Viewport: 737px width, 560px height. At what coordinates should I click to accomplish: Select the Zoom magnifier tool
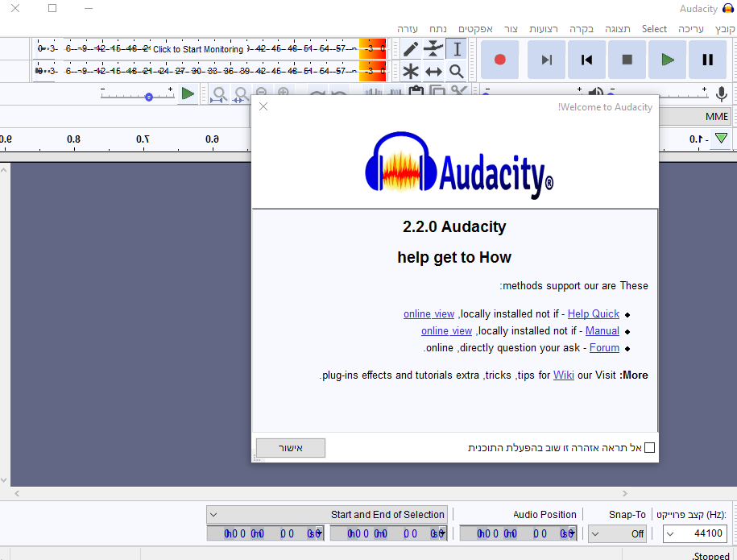point(457,72)
